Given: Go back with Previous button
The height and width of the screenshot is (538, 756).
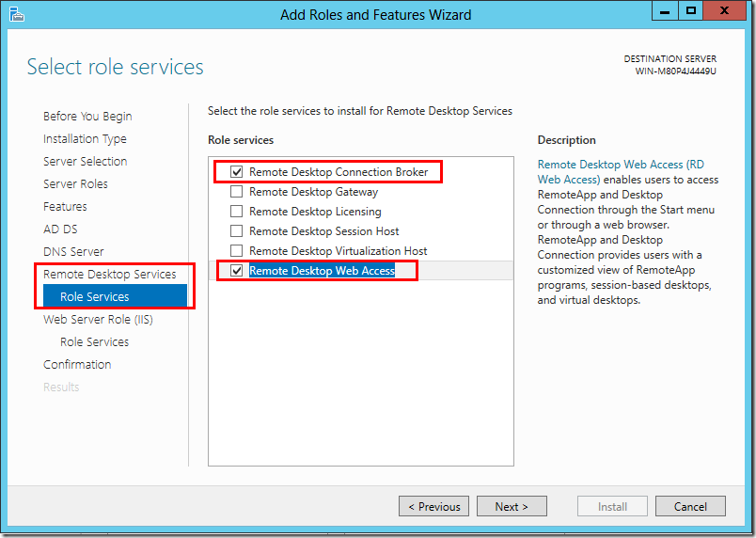Looking at the screenshot, I should 433,507.
